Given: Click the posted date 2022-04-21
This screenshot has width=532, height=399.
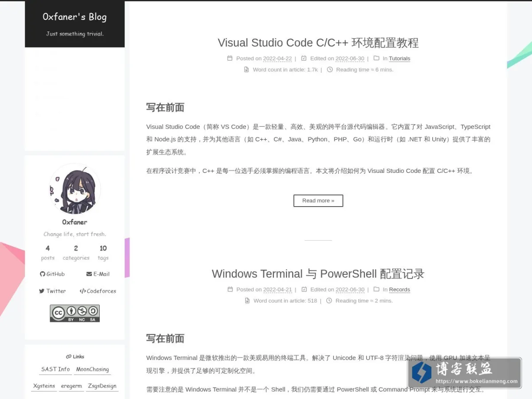Looking at the screenshot, I should [278, 289].
